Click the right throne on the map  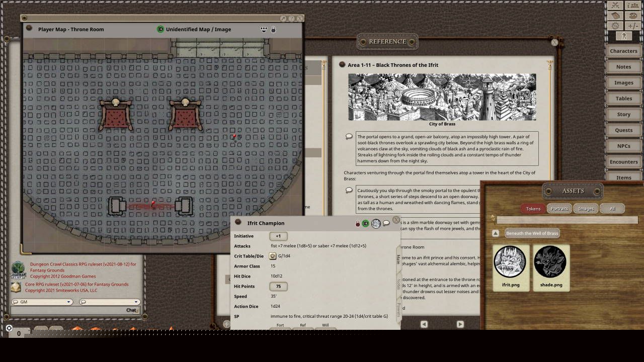tap(185, 115)
